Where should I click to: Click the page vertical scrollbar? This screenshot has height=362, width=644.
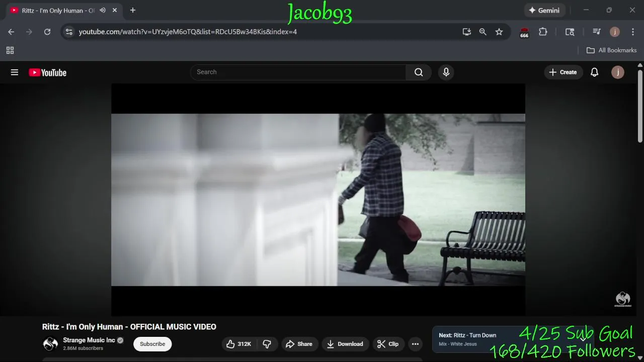[x=640, y=107]
